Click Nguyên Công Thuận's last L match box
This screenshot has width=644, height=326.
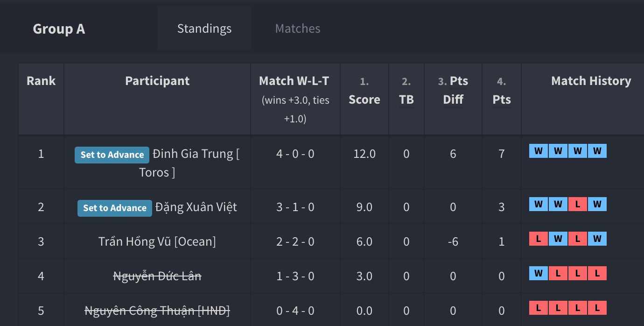tap(597, 308)
